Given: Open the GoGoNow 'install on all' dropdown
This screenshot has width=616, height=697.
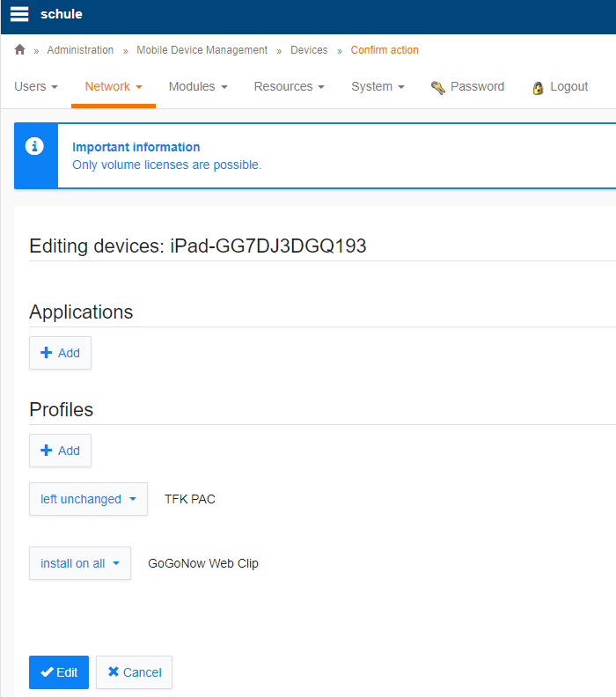Looking at the screenshot, I should tap(79, 563).
